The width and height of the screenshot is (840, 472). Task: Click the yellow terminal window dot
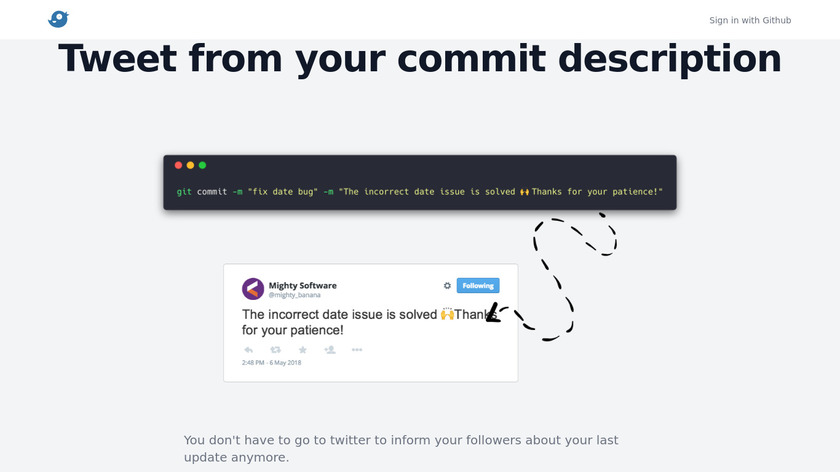pos(191,165)
